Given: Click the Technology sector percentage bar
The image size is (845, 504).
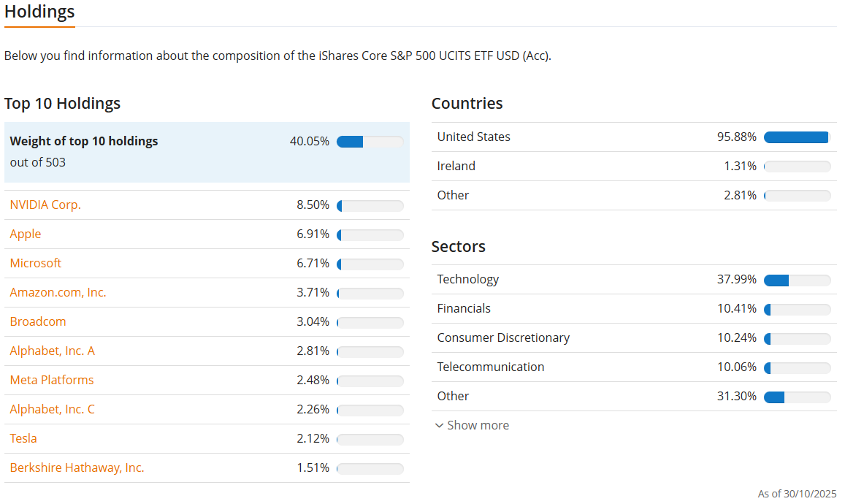Looking at the screenshot, I should pyautogui.click(x=798, y=280).
